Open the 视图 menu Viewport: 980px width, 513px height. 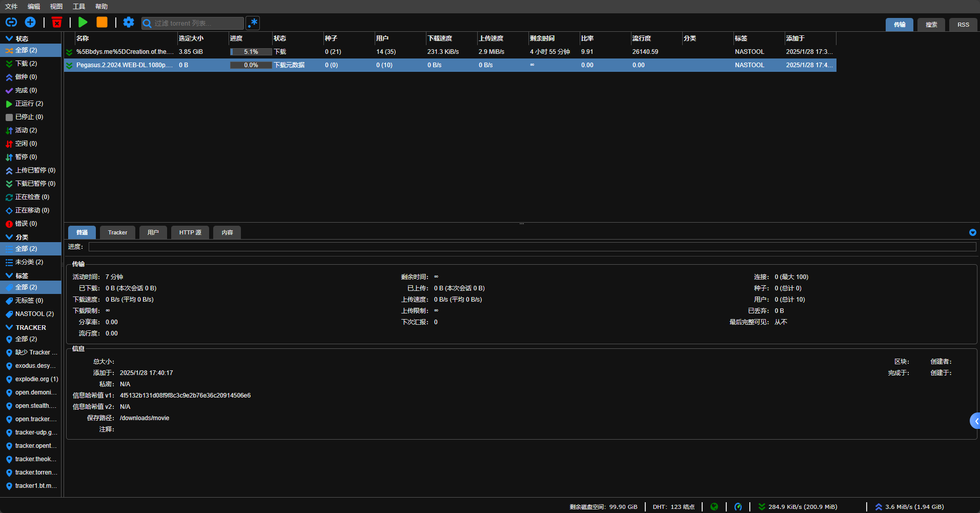pyautogui.click(x=56, y=7)
